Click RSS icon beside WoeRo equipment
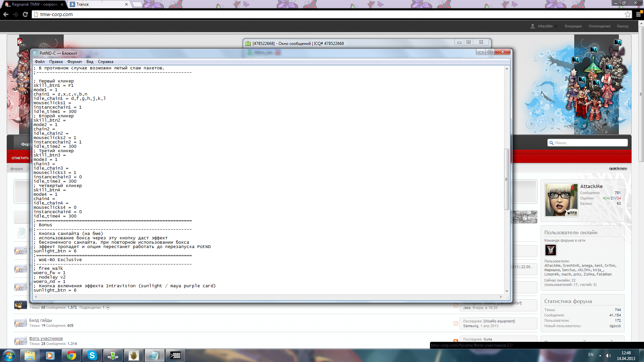Screen dimensions: 644x362 pos(455,323)
